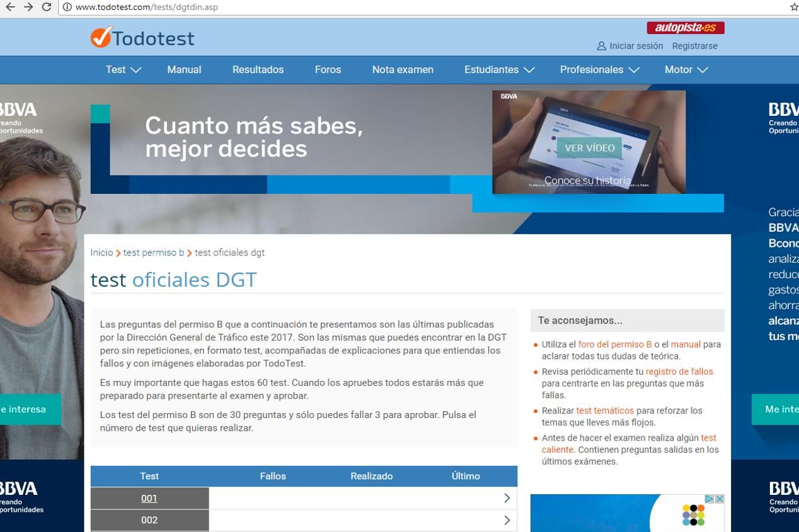Click the BBVA video thumbnail
The width and height of the screenshot is (799, 532).
click(589, 142)
